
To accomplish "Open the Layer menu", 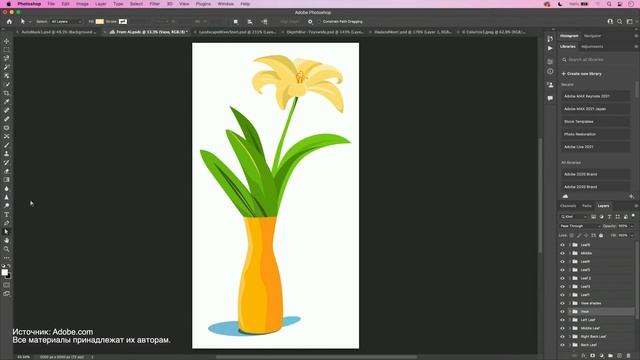I will point(100,4).
